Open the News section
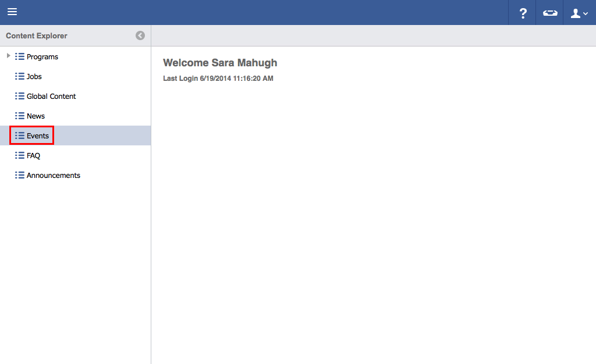This screenshot has height=364, width=596. click(36, 116)
